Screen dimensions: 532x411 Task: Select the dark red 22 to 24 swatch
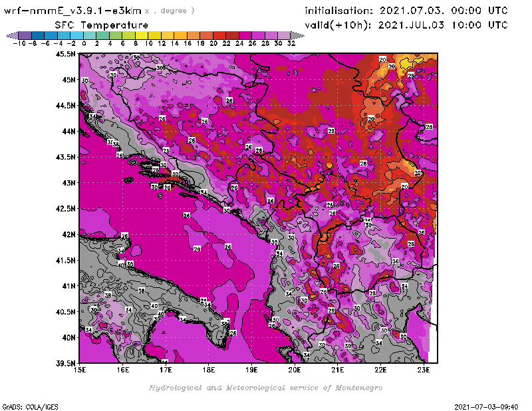232,35
